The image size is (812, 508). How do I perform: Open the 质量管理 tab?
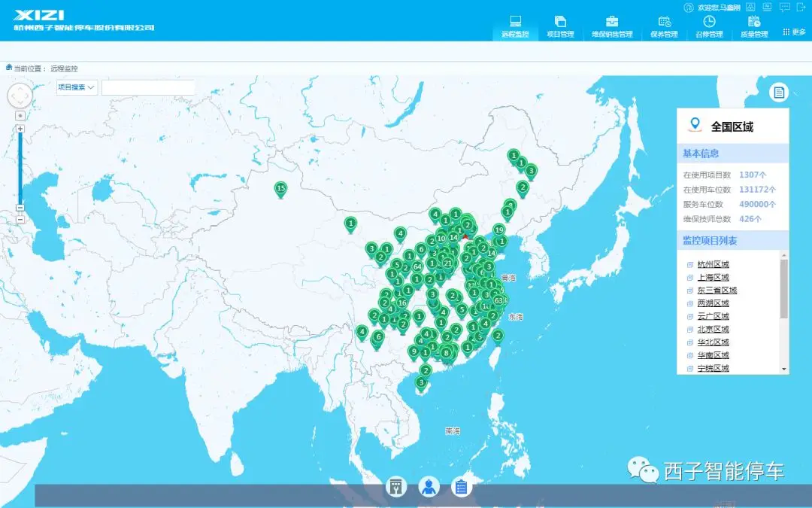coord(754,26)
